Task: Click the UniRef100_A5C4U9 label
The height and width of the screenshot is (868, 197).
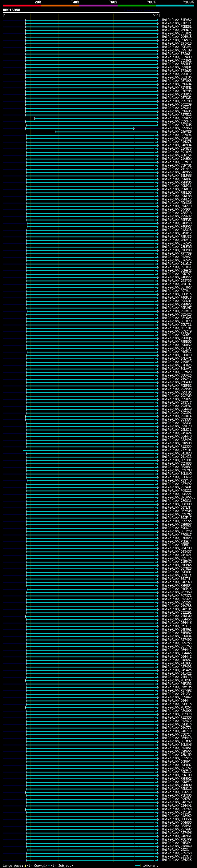Action: click(177, 382)
